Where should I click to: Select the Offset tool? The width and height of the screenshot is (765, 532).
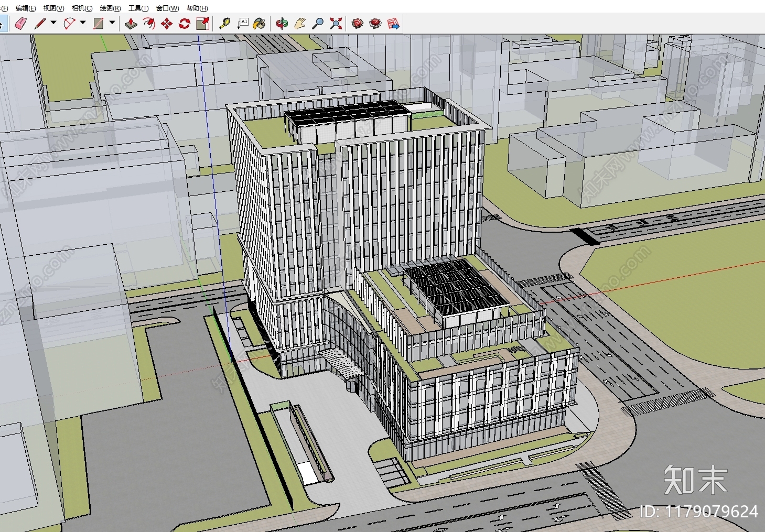click(x=149, y=24)
